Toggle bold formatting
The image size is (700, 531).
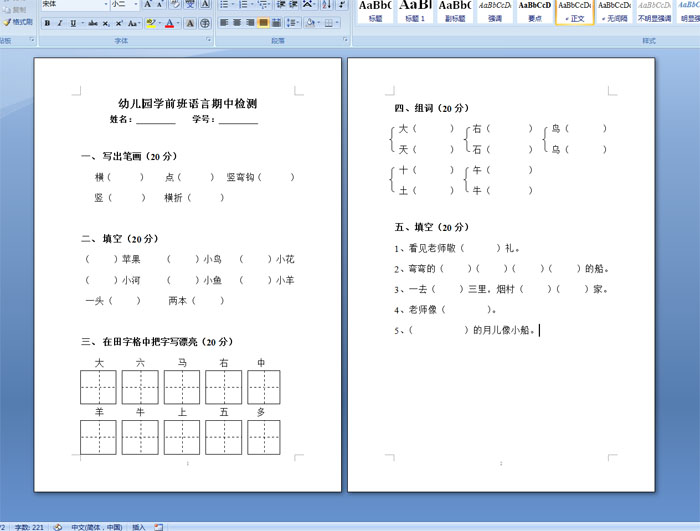coord(47,23)
